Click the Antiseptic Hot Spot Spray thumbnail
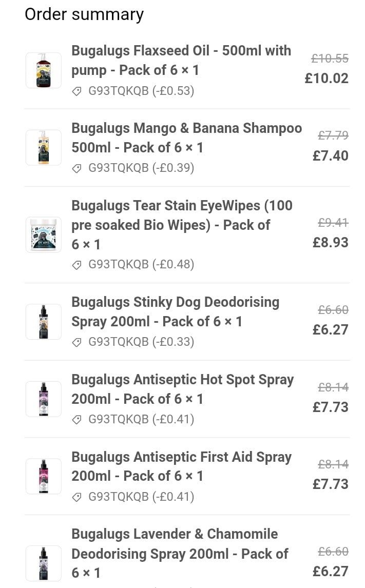Viewport: 365px width, 588px height. (44, 399)
